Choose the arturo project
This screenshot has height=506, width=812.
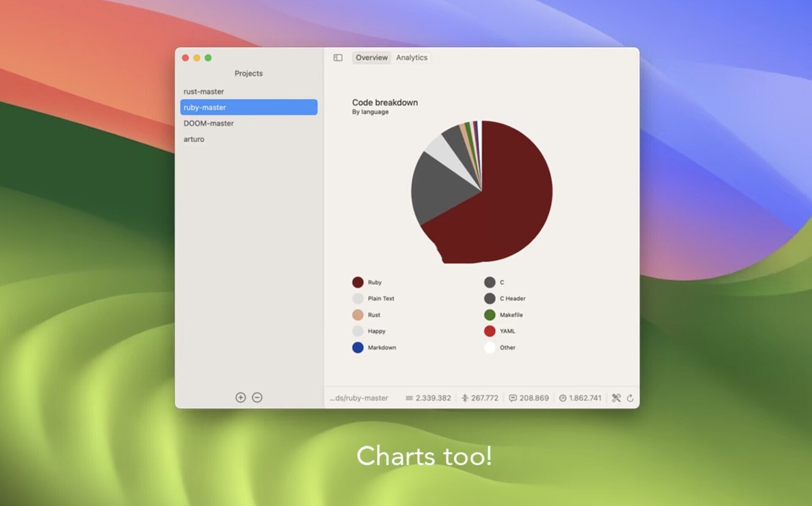pyautogui.click(x=249, y=139)
